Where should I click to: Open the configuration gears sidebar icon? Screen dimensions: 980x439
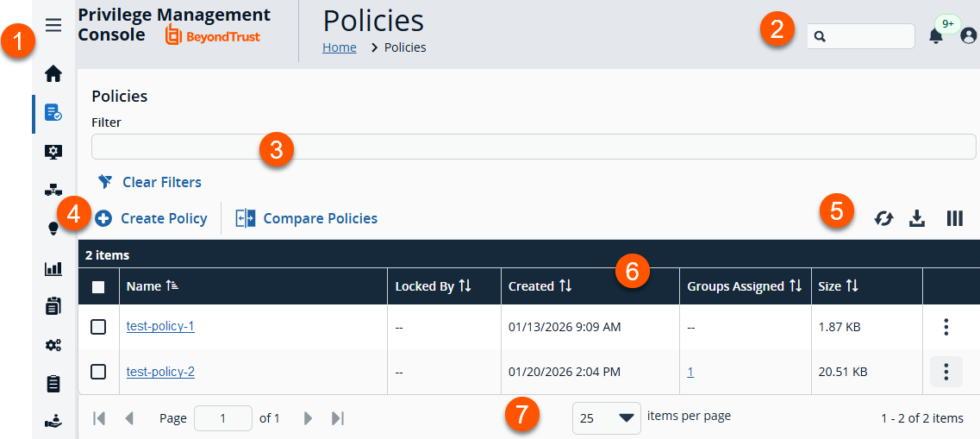click(x=53, y=345)
